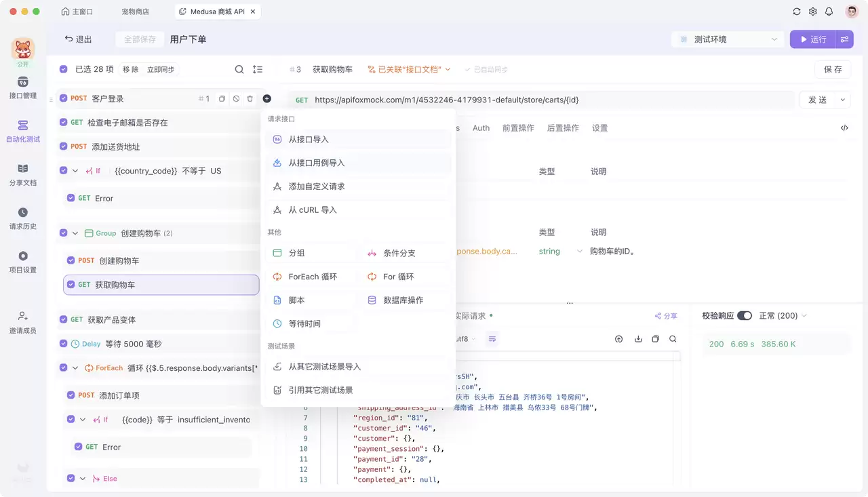The height and width of the screenshot is (497, 868).
Task: Uncheck the 等待 5000 毫秒 checkbox
Action: 64,344
